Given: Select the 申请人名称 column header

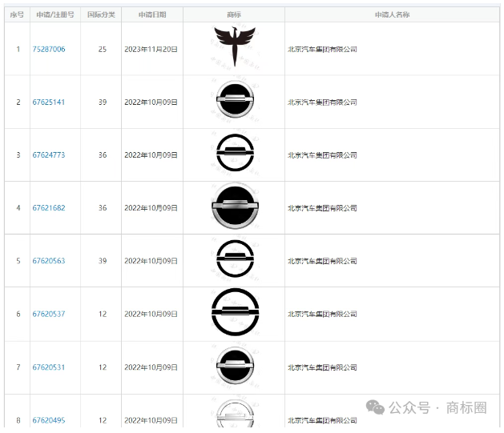Looking at the screenshot, I should [392, 14].
